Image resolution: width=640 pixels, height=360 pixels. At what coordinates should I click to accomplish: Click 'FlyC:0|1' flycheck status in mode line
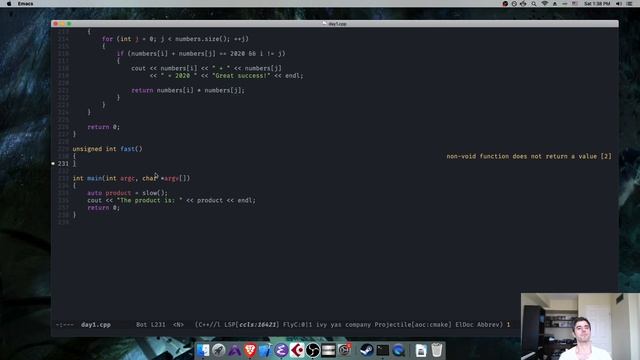(x=298, y=325)
